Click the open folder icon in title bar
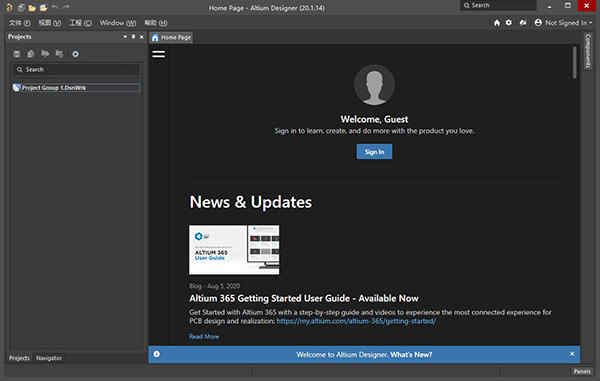 (x=32, y=7)
